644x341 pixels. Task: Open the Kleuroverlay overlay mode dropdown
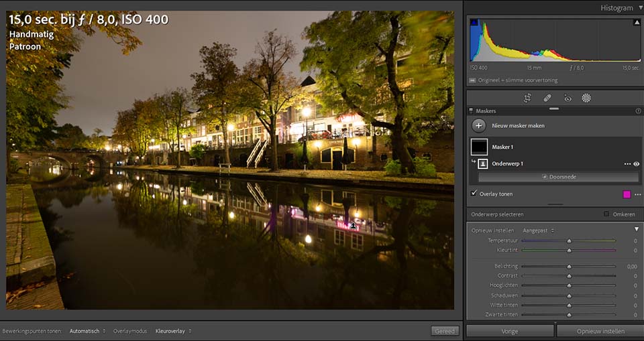pyautogui.click(x=173, y=331)
